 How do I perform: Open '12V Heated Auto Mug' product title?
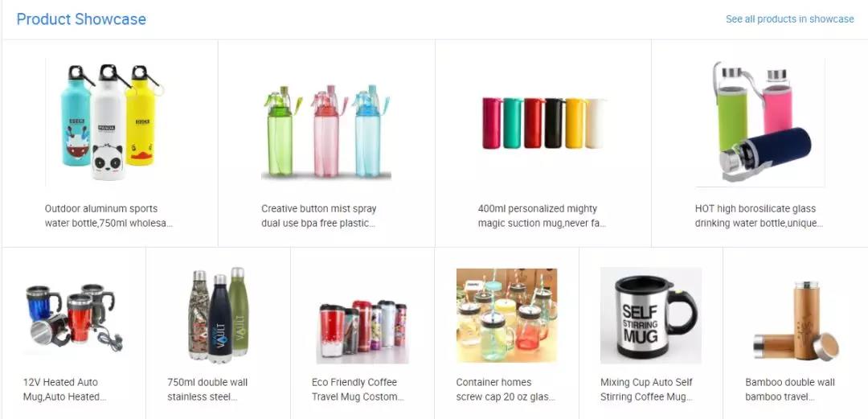click(64, 389)
